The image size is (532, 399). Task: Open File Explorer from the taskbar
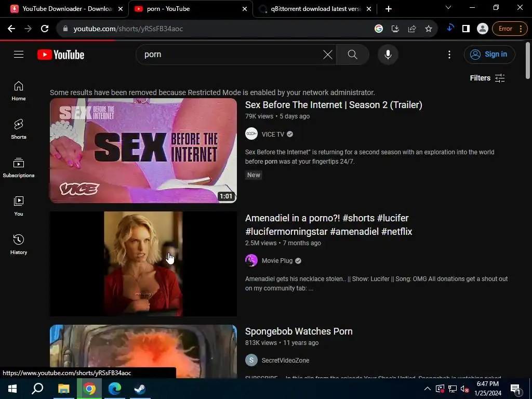63,389
